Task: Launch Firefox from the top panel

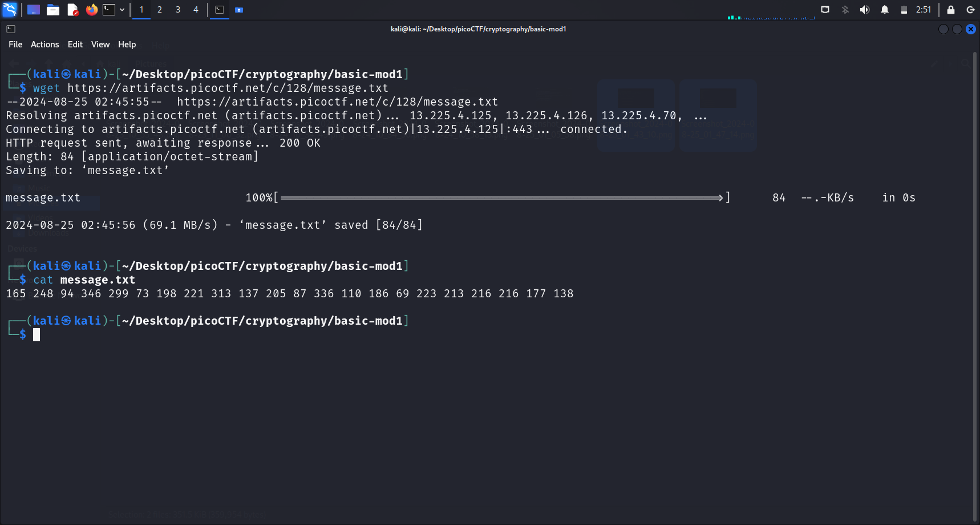Action: (91, 10)
